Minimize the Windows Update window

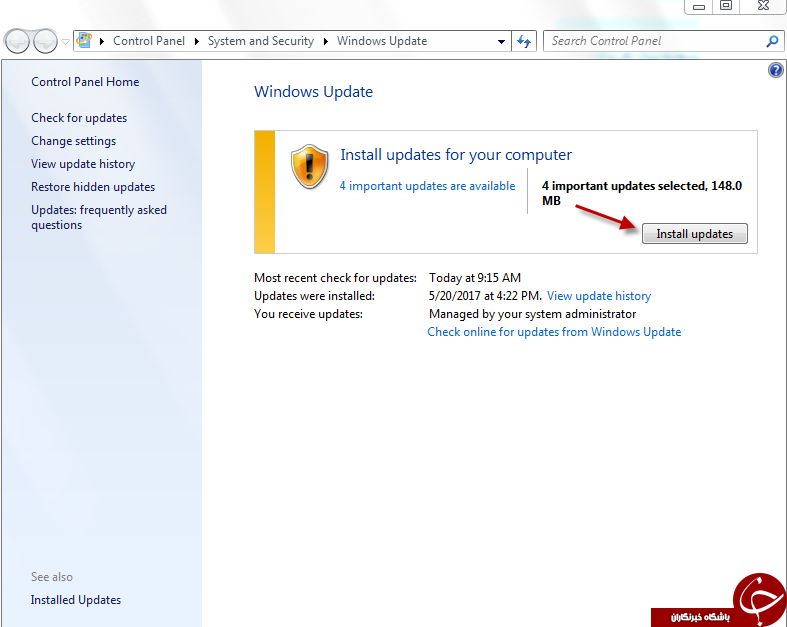click(x=699, y=7)
